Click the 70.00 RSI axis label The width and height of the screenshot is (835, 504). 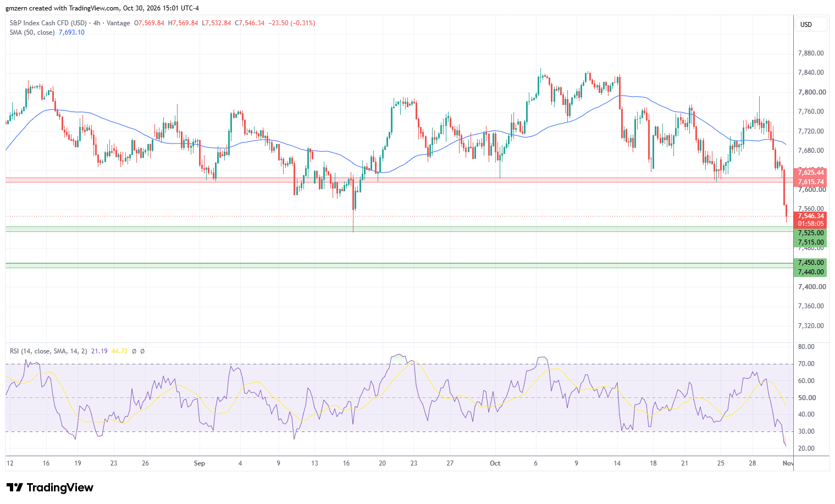click(806, 364)
